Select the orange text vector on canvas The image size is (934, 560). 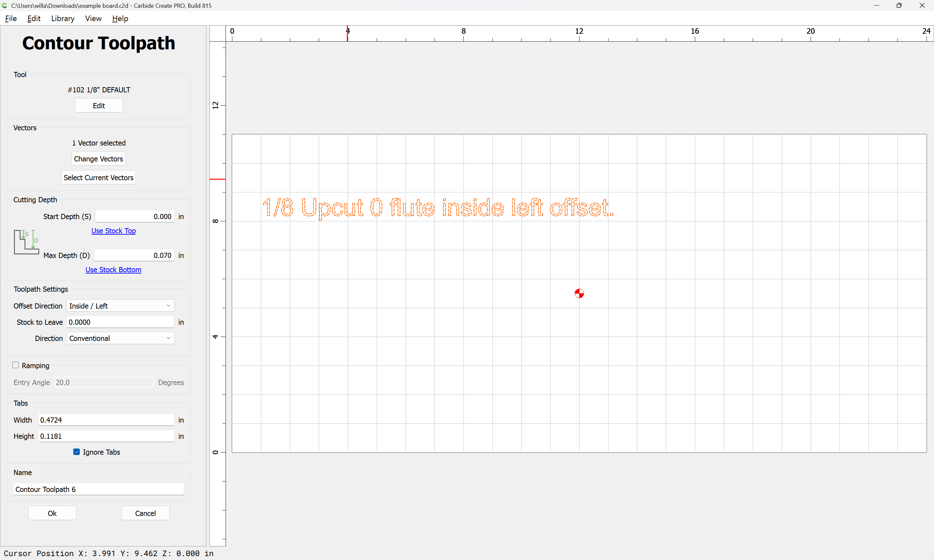coord(438,208)
